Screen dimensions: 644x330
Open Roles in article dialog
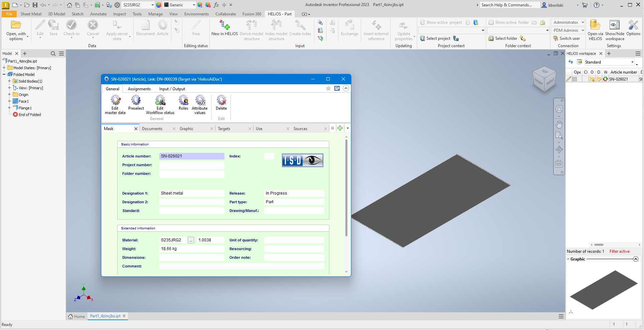point(183,103)
